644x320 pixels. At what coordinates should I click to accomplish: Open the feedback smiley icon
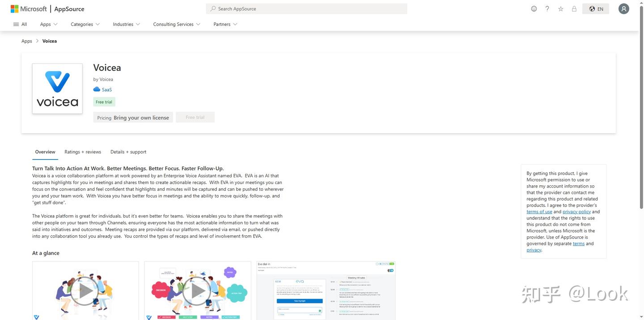[534, 9]
